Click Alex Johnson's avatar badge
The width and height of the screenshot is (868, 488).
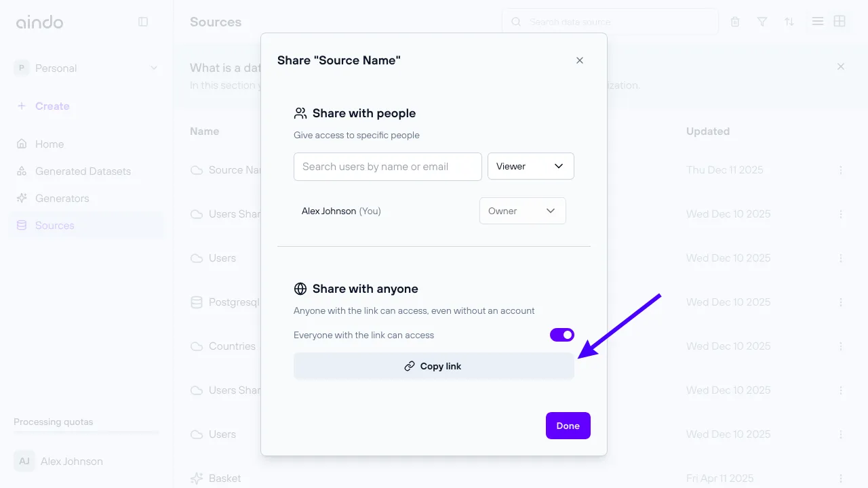tap(24, 461)
